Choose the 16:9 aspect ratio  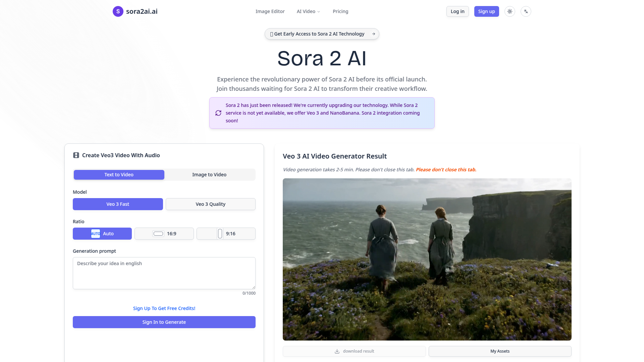[164, 234]
